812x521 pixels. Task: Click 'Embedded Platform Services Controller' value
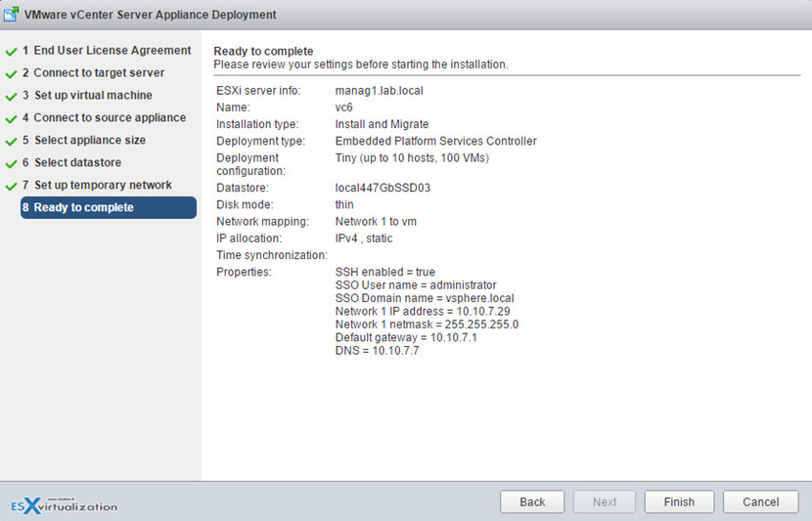(435, 141)
